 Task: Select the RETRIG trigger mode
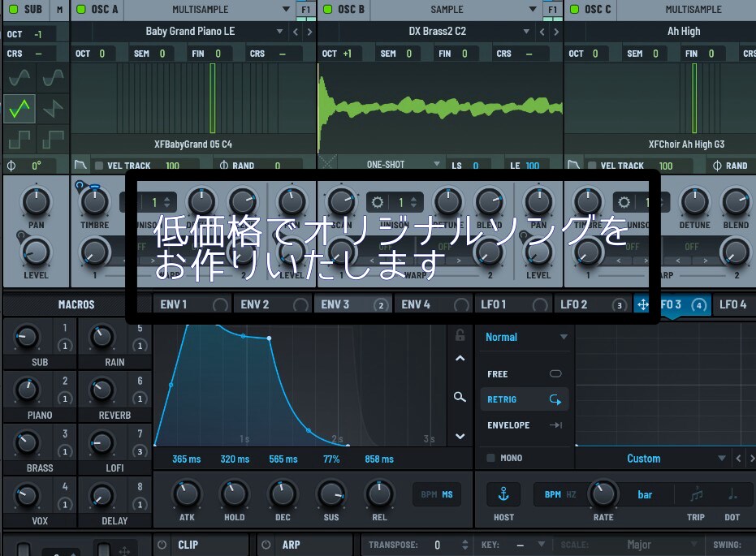click(524, 399)
